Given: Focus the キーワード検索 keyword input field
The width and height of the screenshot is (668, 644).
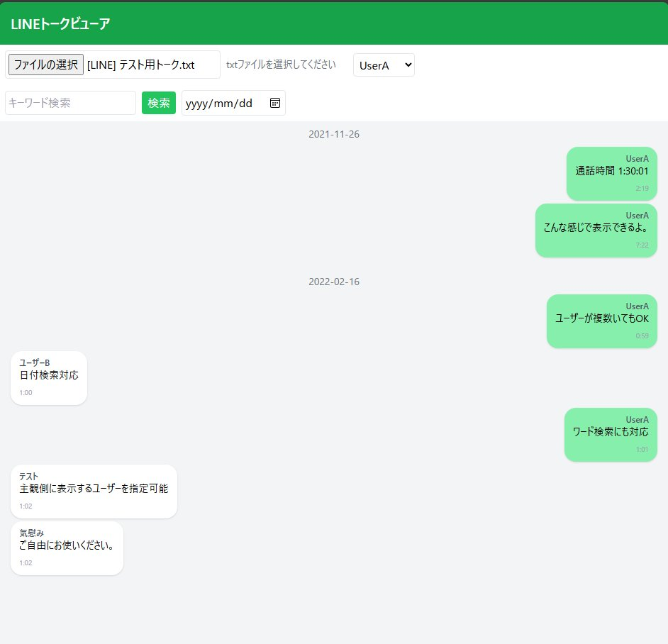Looking at the screenshot, I should 70,103.
